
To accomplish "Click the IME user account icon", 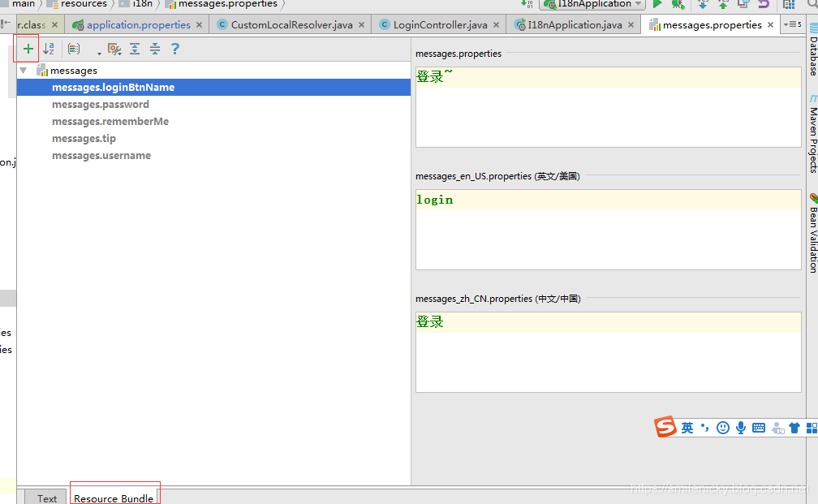I will point(777,429).
